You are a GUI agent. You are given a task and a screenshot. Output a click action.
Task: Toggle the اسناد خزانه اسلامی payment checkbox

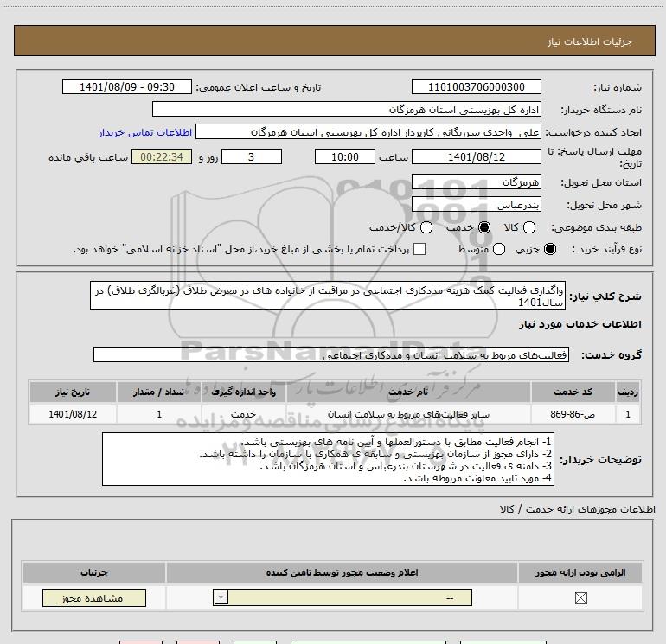click(419, 249)
